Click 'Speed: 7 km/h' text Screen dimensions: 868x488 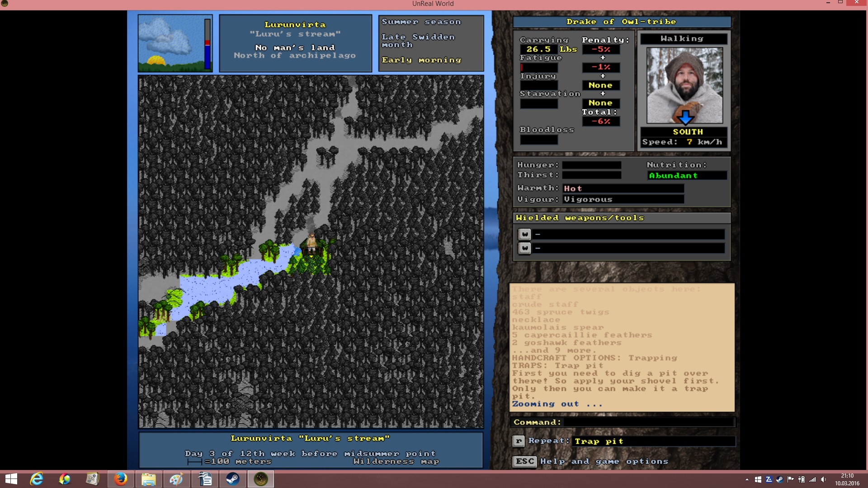pyautogui.click(x=682, y=142)
